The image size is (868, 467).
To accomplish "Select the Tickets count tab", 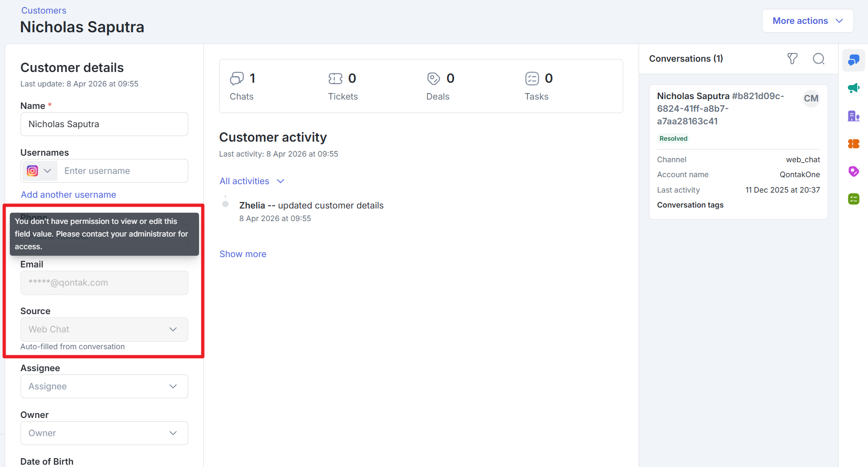I will [342, 86].
